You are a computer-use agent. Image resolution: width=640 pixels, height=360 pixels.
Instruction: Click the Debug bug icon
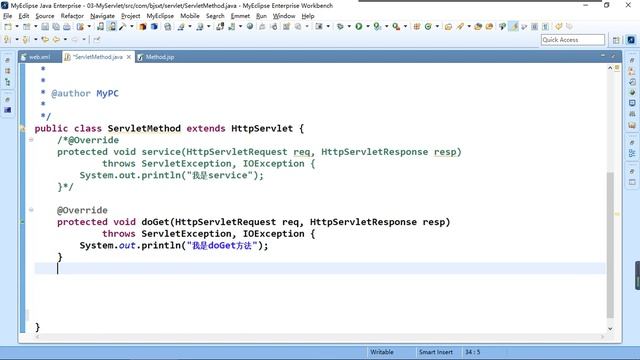[x=340, y=27]
